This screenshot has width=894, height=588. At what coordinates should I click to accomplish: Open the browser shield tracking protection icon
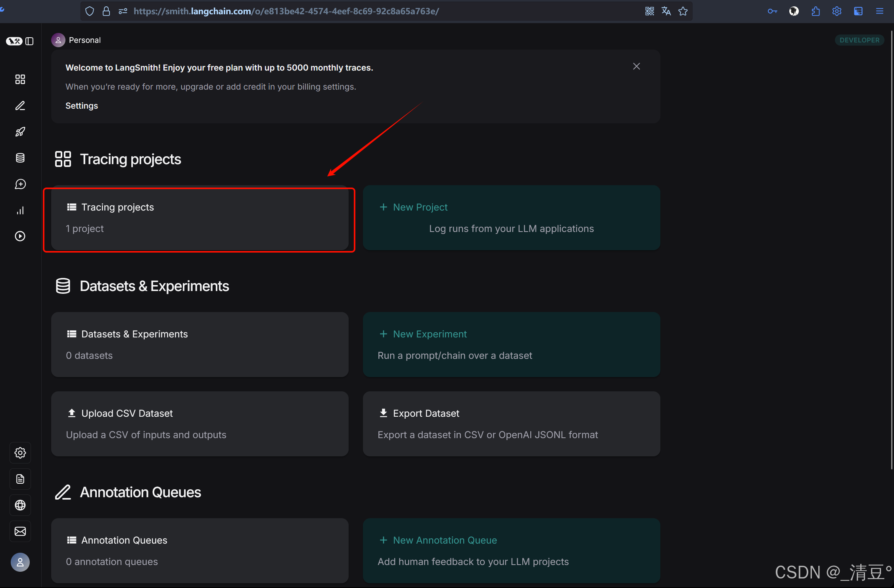[90, 11]
